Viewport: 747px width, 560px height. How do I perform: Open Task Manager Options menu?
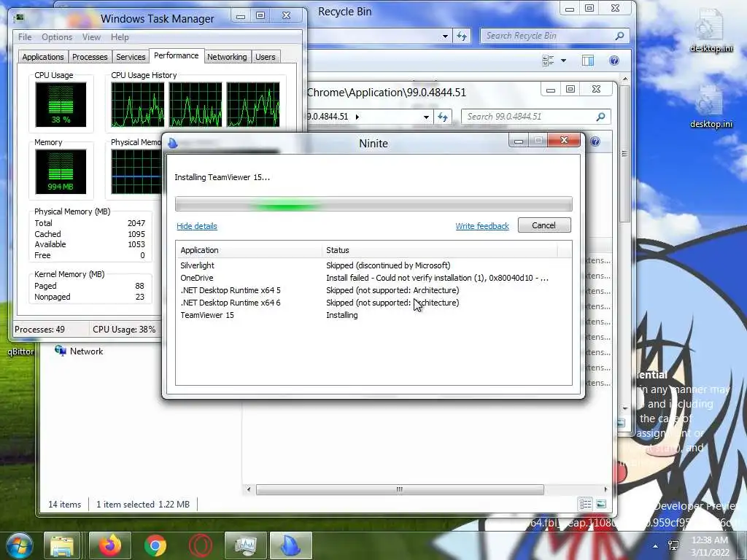click(x=57, y=37)
